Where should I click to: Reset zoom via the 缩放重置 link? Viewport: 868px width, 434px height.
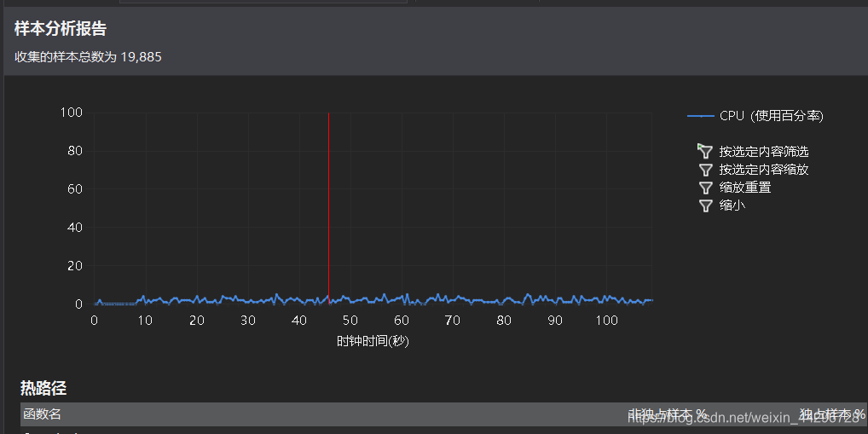(745, 188)
